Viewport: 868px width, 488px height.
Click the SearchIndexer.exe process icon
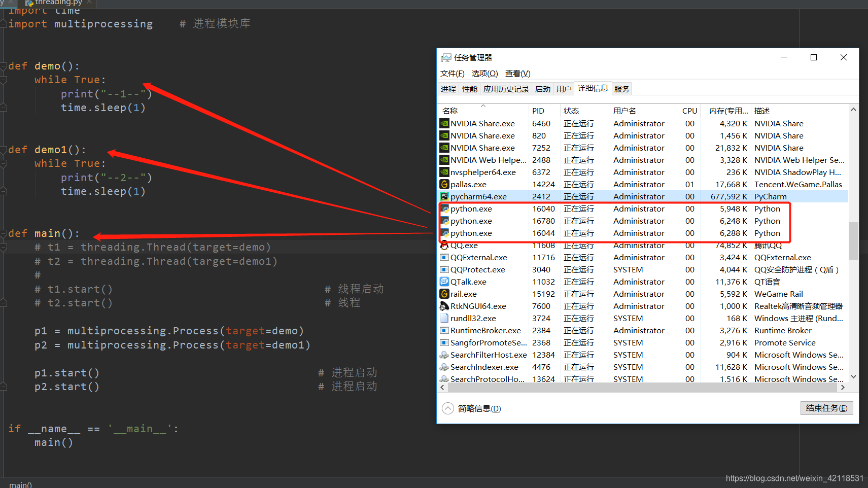point(444,367)
